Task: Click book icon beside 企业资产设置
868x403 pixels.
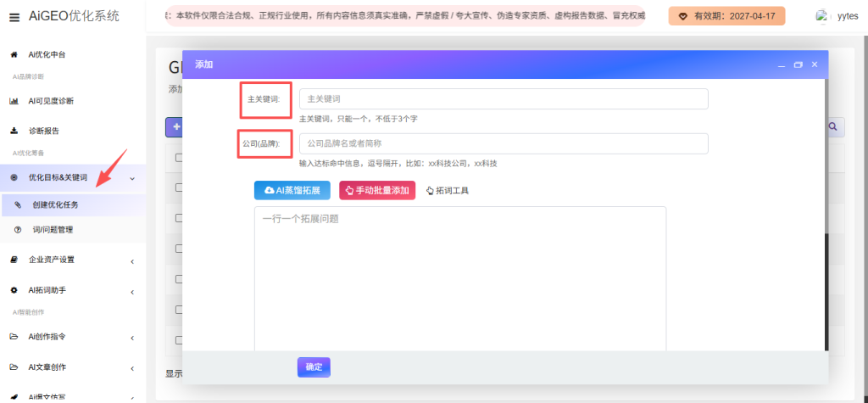Action: [14, 260]
